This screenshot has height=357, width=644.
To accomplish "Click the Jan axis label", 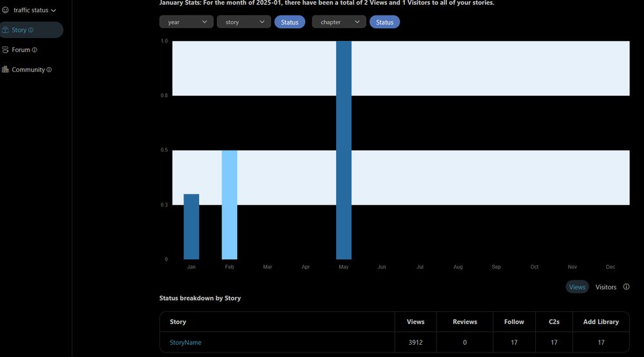I will point(191,267).
